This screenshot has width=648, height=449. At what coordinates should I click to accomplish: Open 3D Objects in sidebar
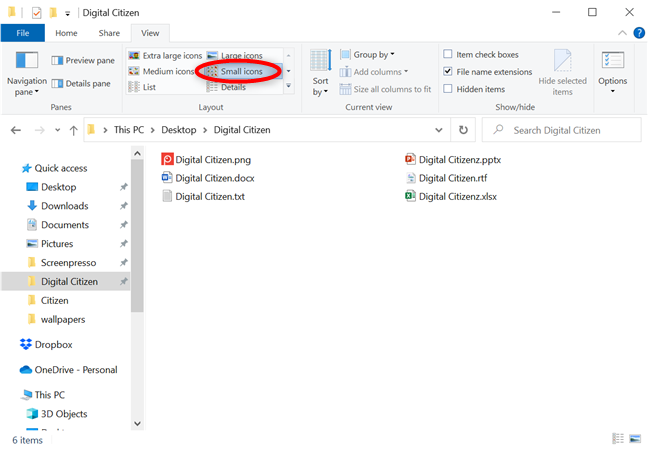click(x=57, y=414)
